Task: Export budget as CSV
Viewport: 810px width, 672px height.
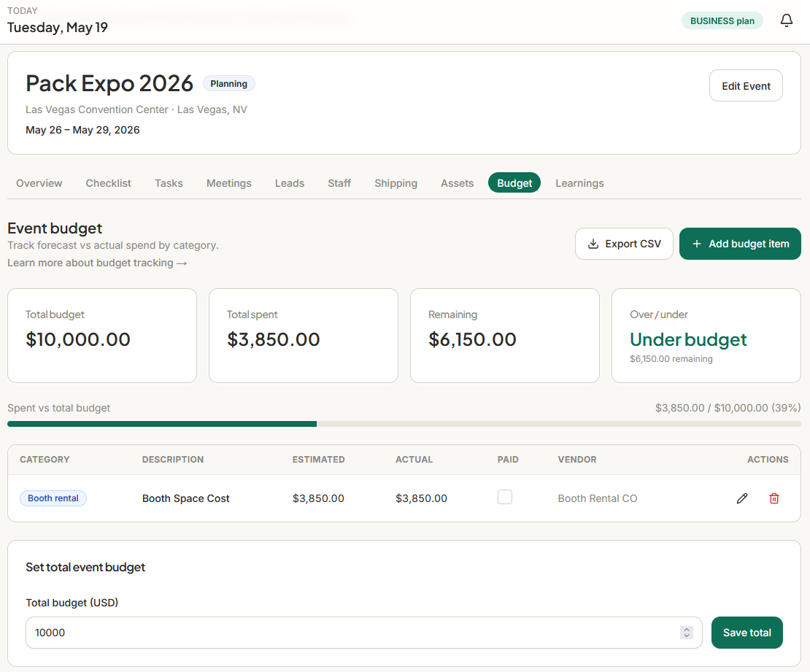Action: click(624, 244)
